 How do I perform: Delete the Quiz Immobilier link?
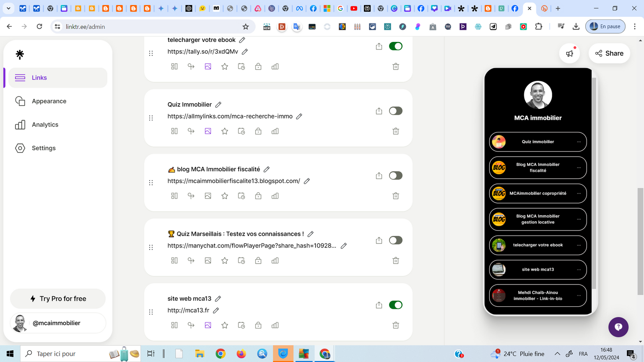395,131
